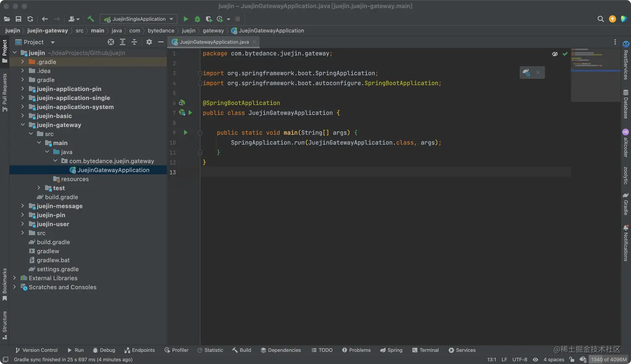Screen dimensions: 631x364
Task: Hide the Project panel with the minus icon
Action: coord(161,42)
